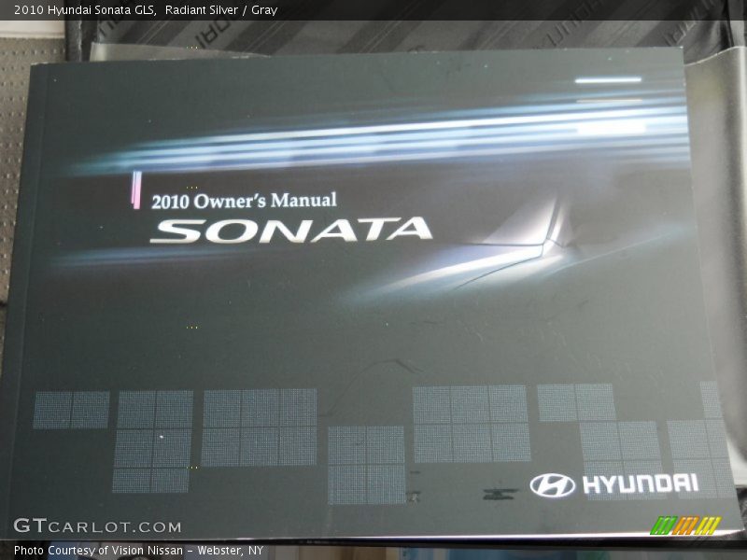Click the "2010 Owner's Manual" title text

[244, 201]
